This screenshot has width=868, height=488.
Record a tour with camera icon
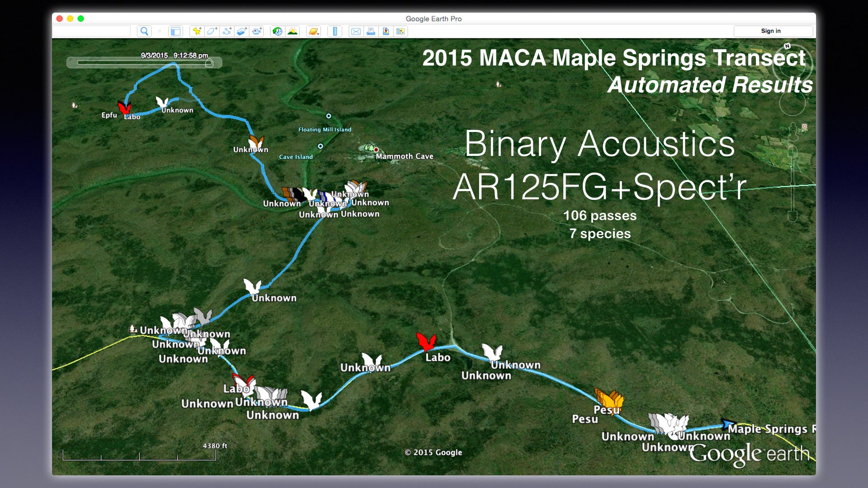257,31
